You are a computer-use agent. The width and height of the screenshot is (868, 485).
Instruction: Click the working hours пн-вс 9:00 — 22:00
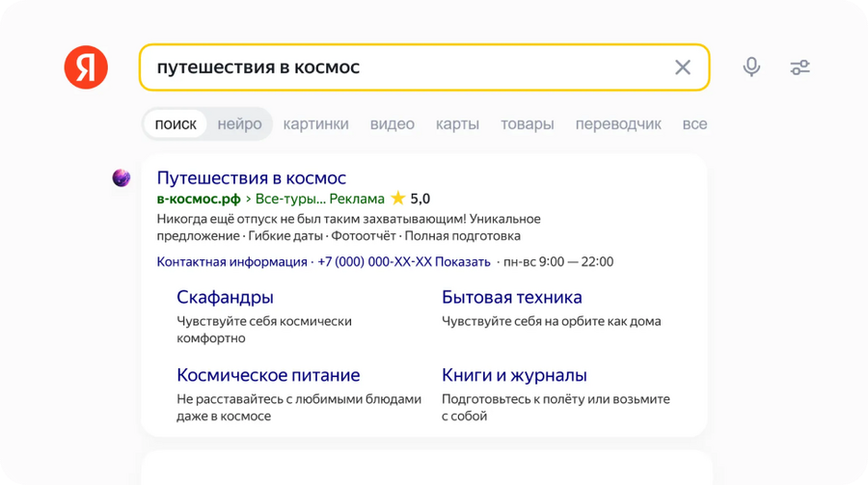558,262
